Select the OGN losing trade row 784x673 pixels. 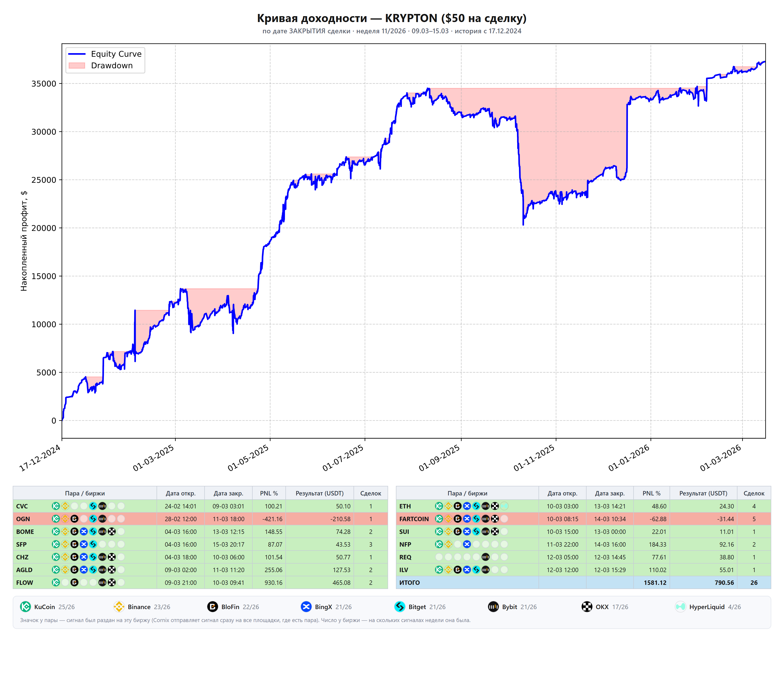(x=200, y=519)
